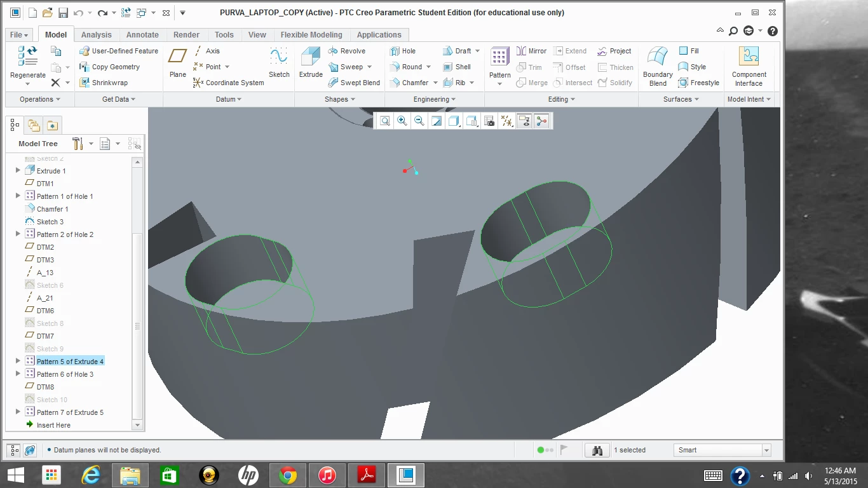Toggle the browser panel display

(x=30, y=450)
